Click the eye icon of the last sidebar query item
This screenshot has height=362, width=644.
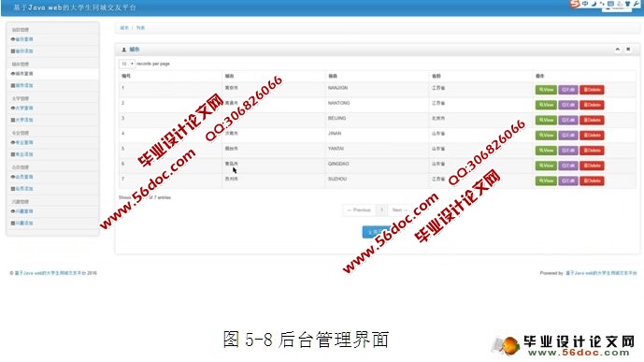point(13,211)
